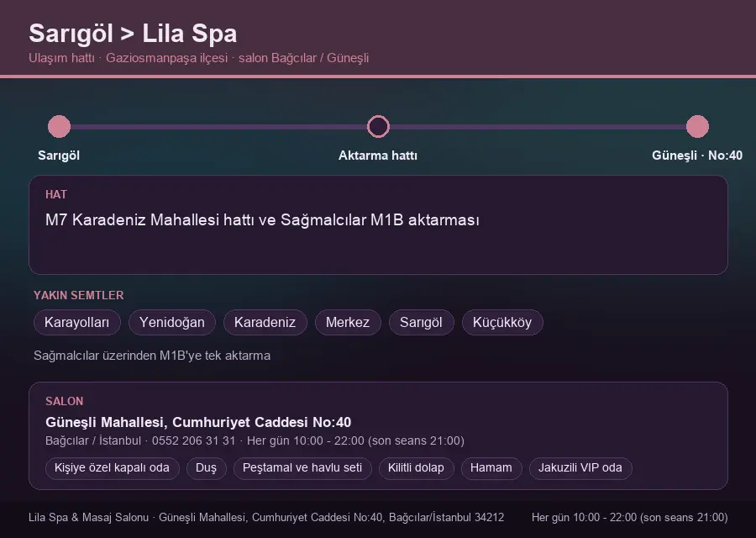Click the salon phone and hours line
The image size is (756, 538).
255,441
